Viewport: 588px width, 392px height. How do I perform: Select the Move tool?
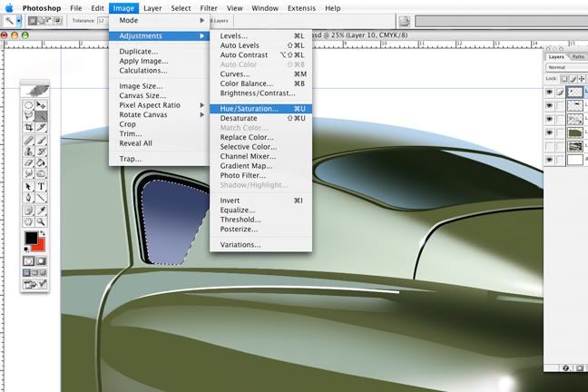[41, 105]
